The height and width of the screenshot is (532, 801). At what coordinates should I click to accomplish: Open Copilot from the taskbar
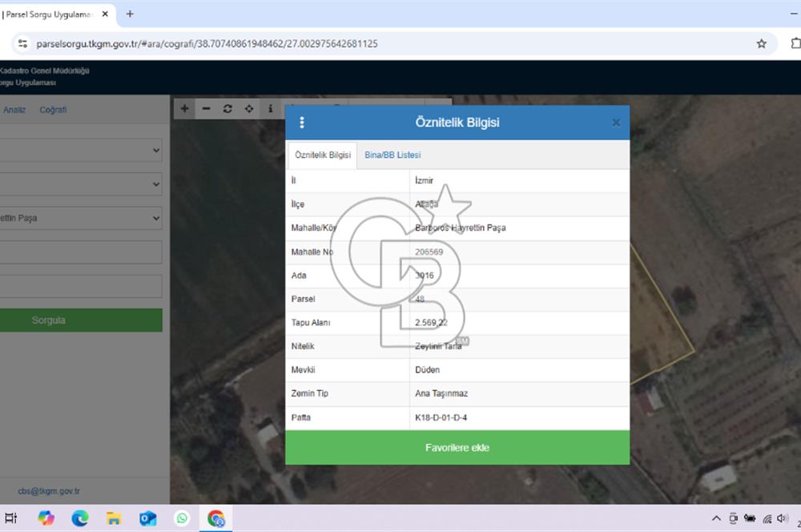coord(46,518)
